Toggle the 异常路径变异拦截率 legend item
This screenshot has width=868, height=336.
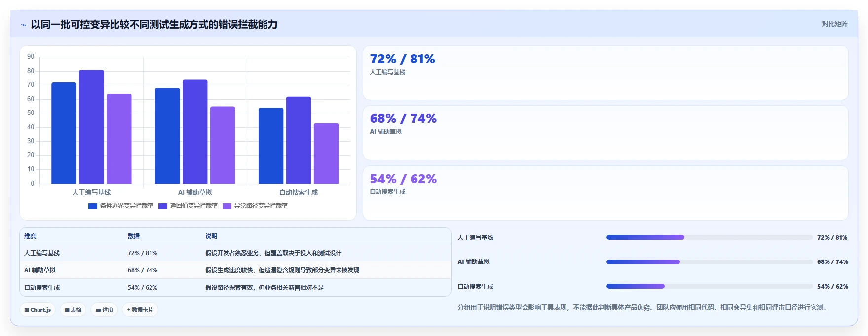point(255,206)
